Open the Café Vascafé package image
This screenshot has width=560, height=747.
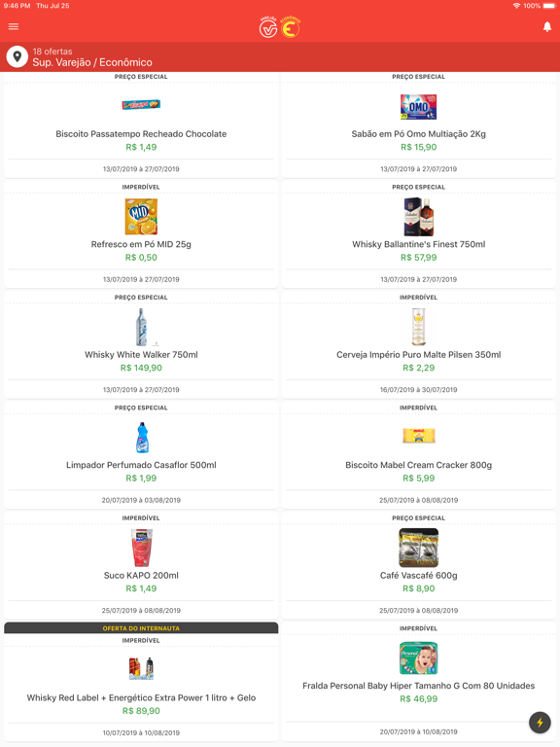[419, 548]
